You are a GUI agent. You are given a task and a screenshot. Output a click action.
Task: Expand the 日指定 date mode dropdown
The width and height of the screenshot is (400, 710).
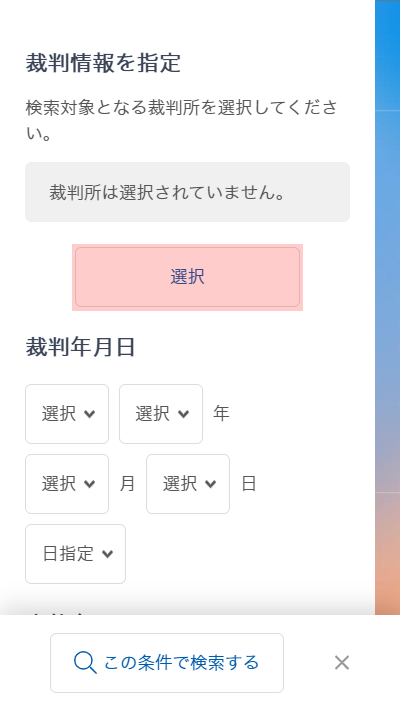click(x=76, y=554)
